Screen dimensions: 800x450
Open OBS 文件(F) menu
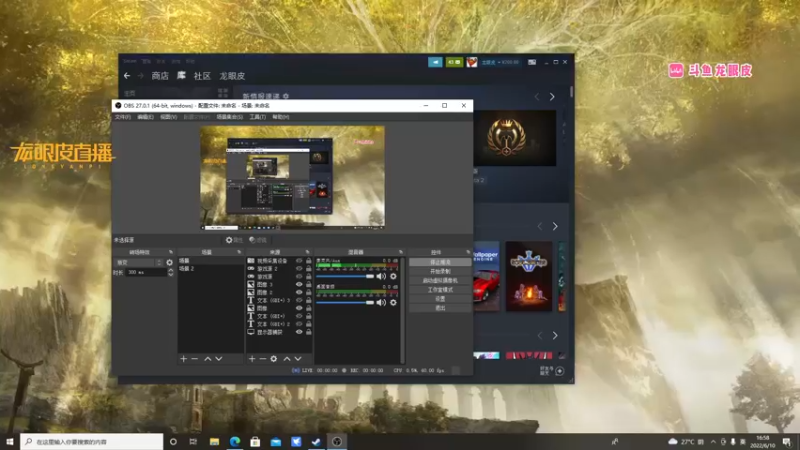click(x=122, y=117)
